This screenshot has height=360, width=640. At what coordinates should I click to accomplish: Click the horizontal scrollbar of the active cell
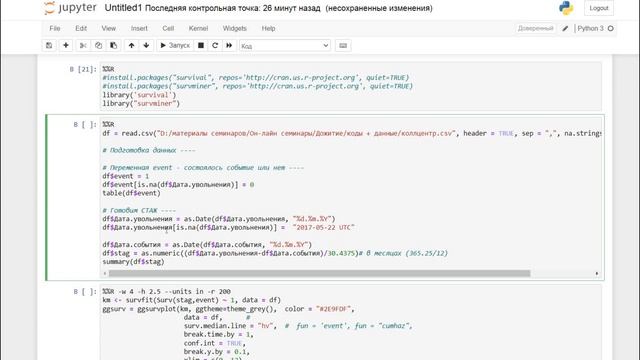tap(319, 273)
